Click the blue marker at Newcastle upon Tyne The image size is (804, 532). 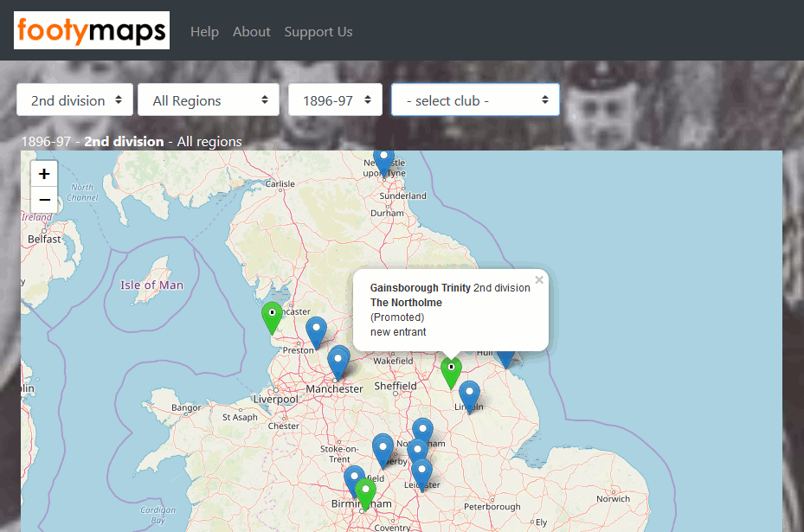[383, 160]
